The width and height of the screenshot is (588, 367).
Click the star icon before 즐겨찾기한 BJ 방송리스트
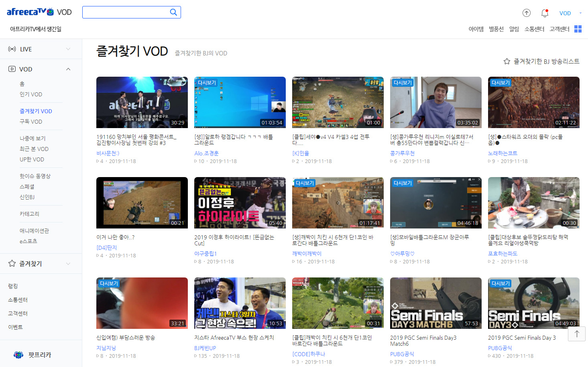coord(507,61)
